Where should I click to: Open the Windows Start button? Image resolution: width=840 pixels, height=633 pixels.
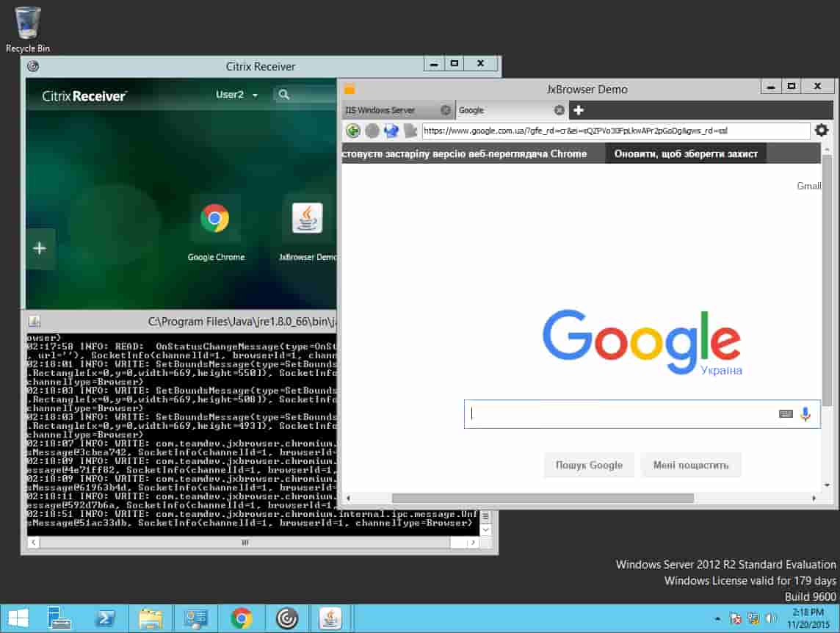18,618
